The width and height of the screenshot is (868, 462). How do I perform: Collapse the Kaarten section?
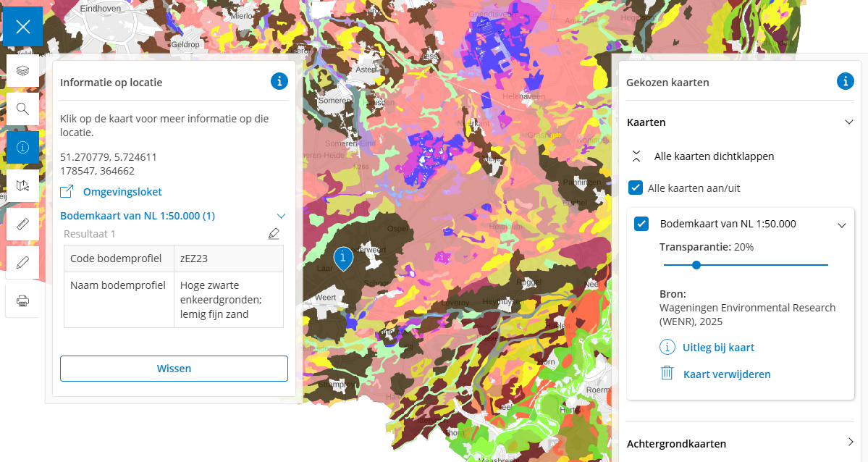849,122
